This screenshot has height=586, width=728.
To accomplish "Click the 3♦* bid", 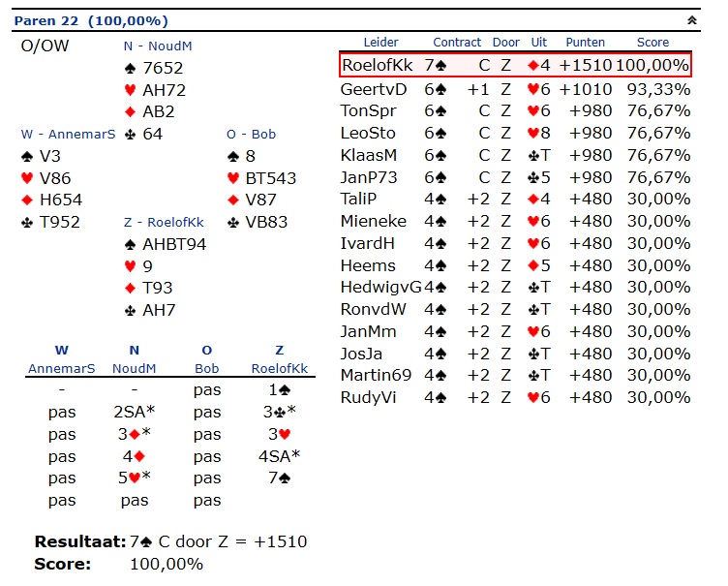I will [x=135, y=434].
